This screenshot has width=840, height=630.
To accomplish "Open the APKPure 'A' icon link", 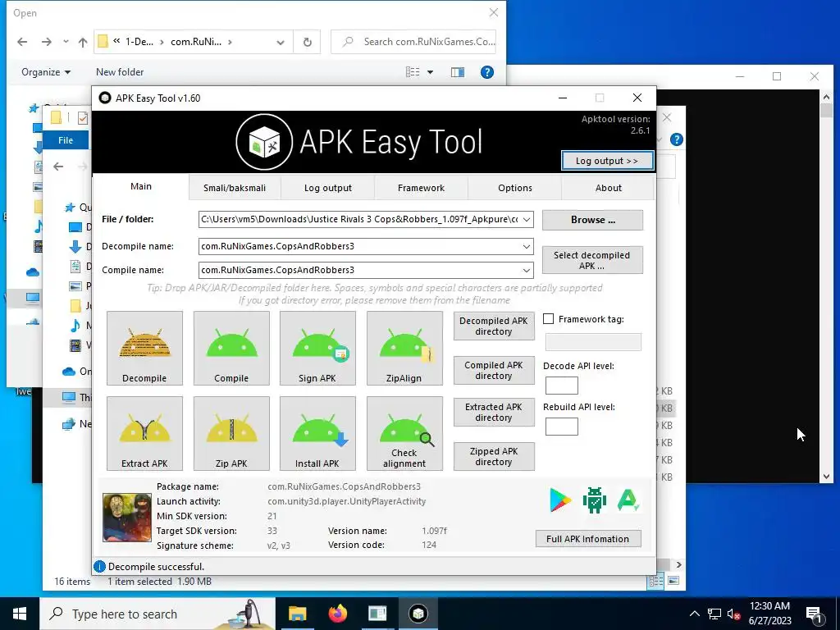I will (x=628, y=500).
